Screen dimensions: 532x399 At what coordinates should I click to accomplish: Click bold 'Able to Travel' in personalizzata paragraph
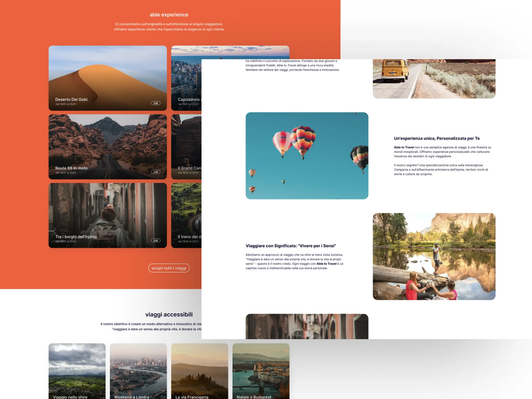(404, 147)
